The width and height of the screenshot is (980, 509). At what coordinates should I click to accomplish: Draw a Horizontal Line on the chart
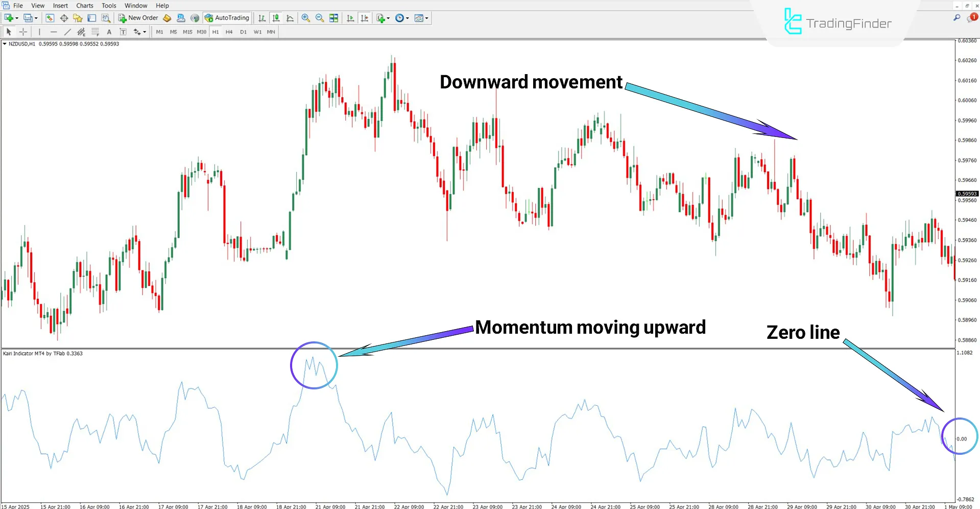pyautogui.click(x=54, y=31)
